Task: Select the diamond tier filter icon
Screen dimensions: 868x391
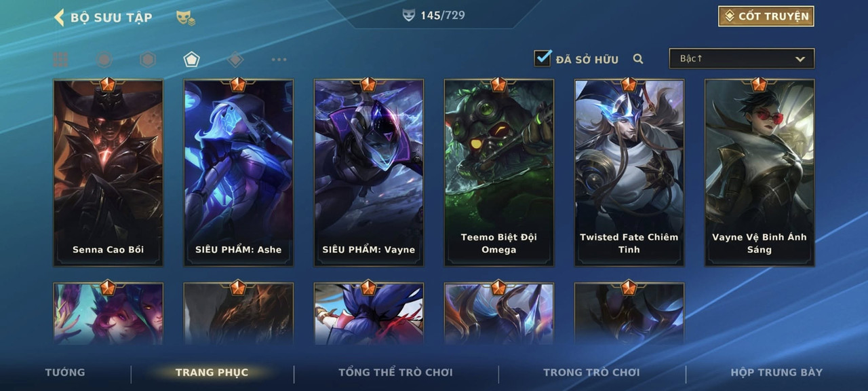Action: pyautogui.click(x=235, y=60)
